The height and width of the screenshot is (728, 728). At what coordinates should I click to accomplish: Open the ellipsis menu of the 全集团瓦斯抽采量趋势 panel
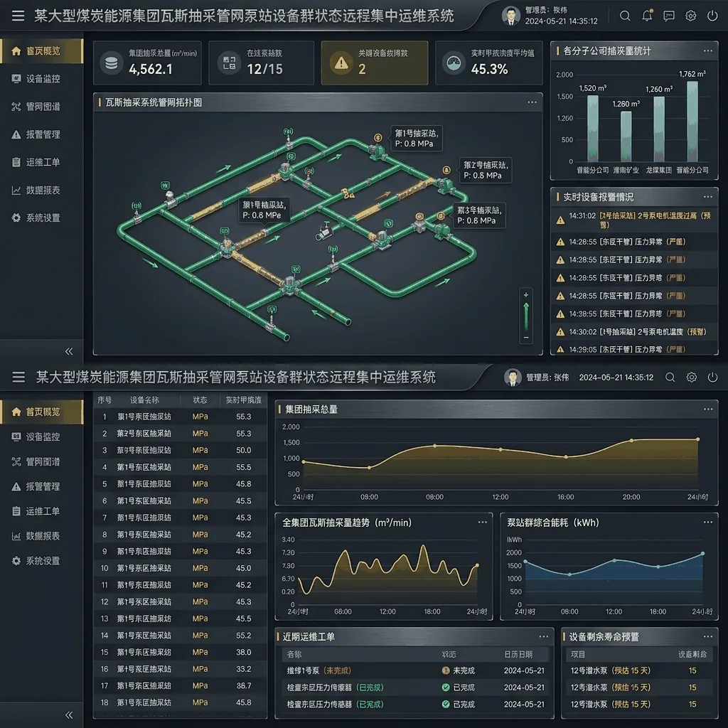tap(483, 523)
